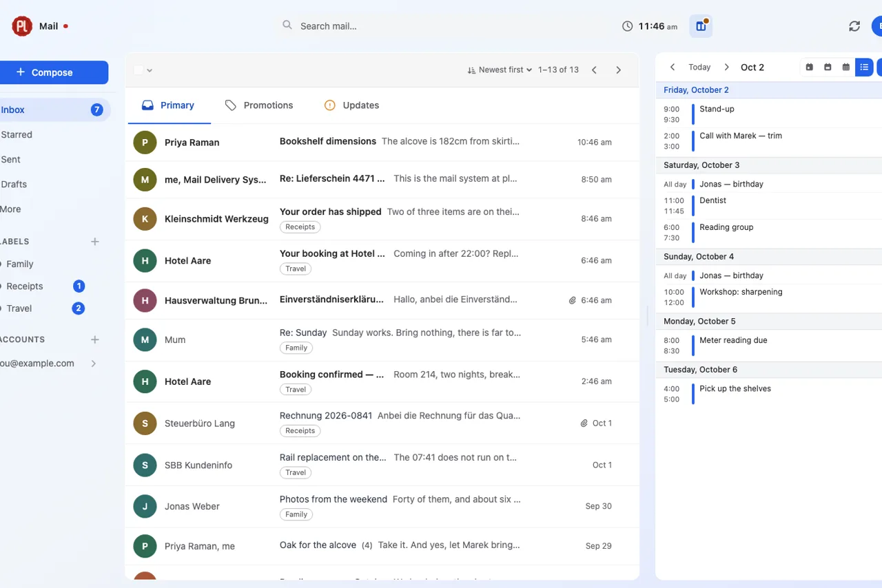Open the Newest first sort dropdown

pyautogui.click(x=500, y=70)
